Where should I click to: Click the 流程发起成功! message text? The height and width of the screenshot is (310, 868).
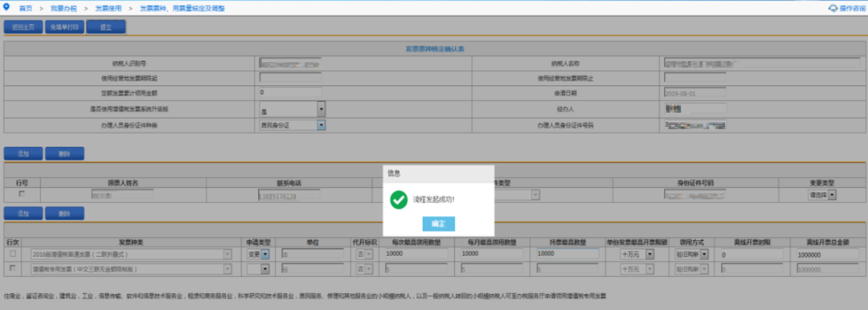433,199
